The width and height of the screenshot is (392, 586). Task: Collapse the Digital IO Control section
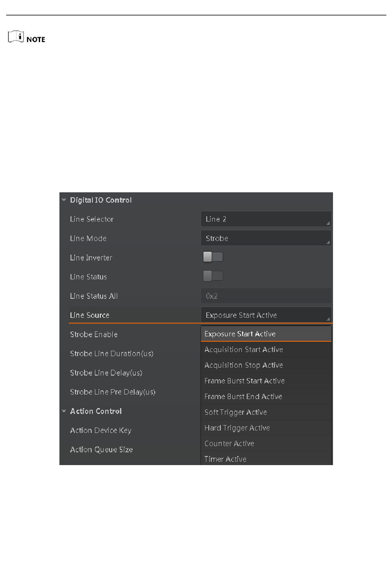pyautogui.click(x=64, y=200)
